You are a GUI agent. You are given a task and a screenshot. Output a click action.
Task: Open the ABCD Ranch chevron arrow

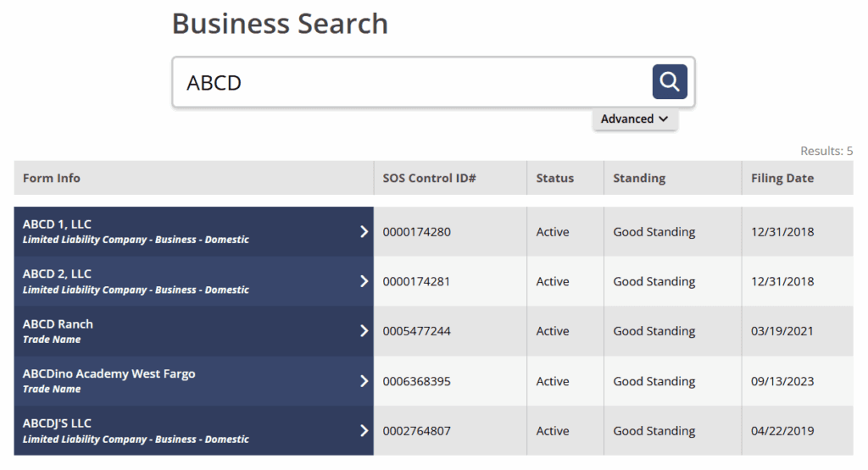click(364, 330)
